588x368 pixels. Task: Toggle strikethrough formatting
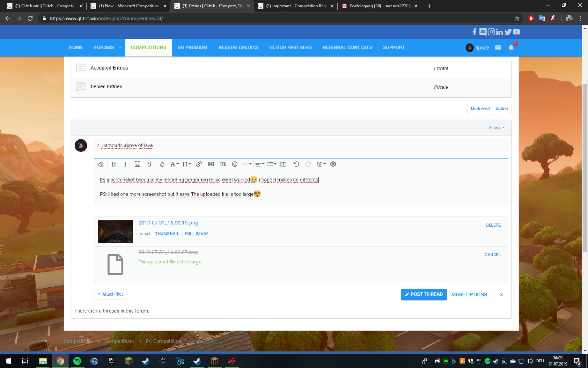(149, 164)
